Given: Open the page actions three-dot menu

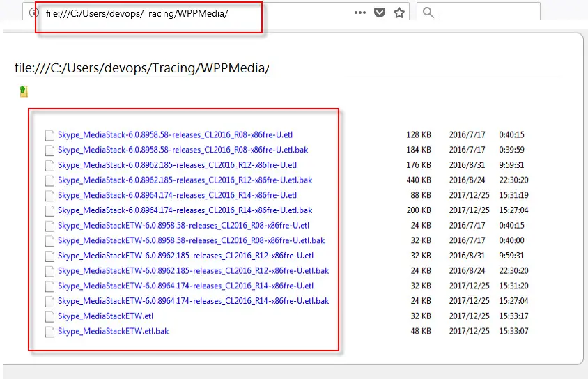Looking at the screenshot, I should [x=359, y=13].
